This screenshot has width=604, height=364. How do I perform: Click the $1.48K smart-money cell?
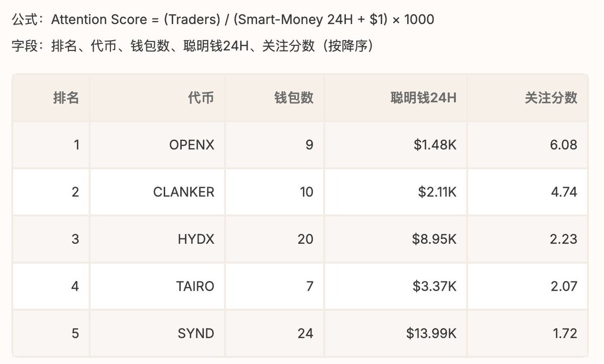click(x=434, y=145)
